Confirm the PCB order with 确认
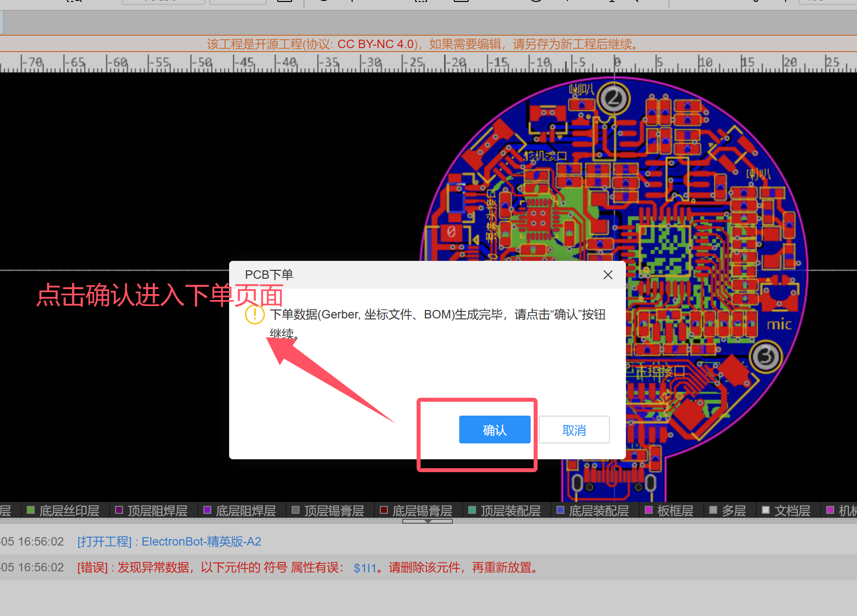This screenshot has height=616, width=857. pos(494,430)
